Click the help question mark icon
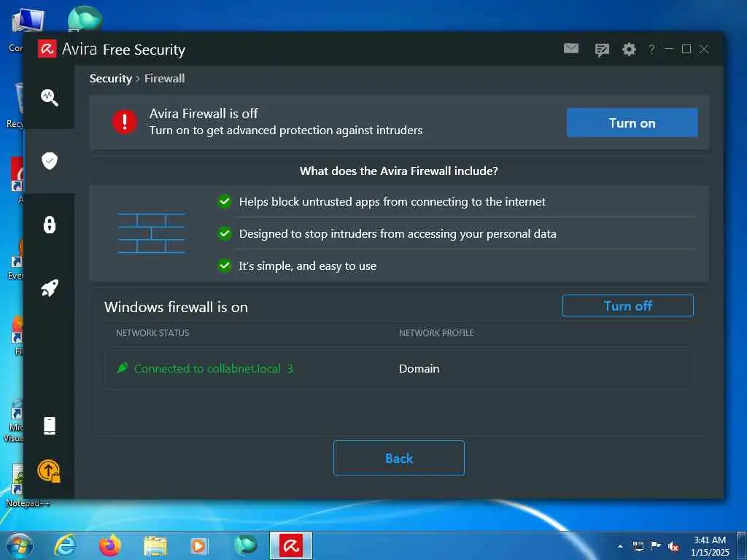 tap(651, 49)
